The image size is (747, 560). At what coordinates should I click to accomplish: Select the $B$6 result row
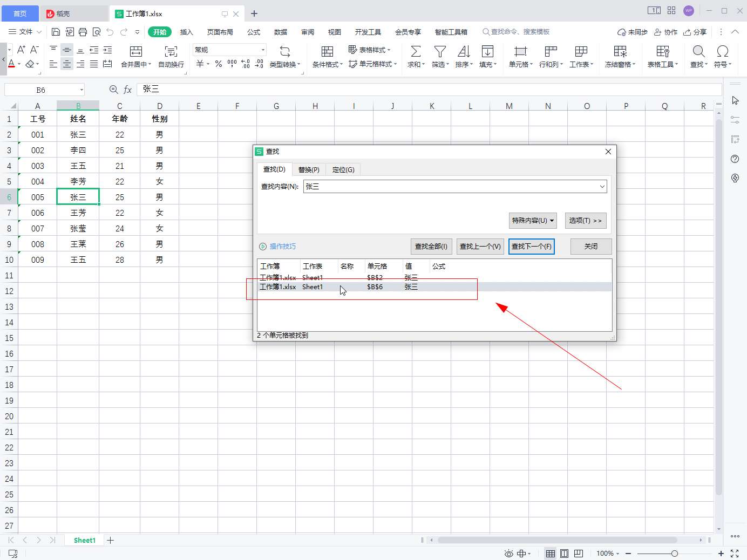(x=434, y=287)
